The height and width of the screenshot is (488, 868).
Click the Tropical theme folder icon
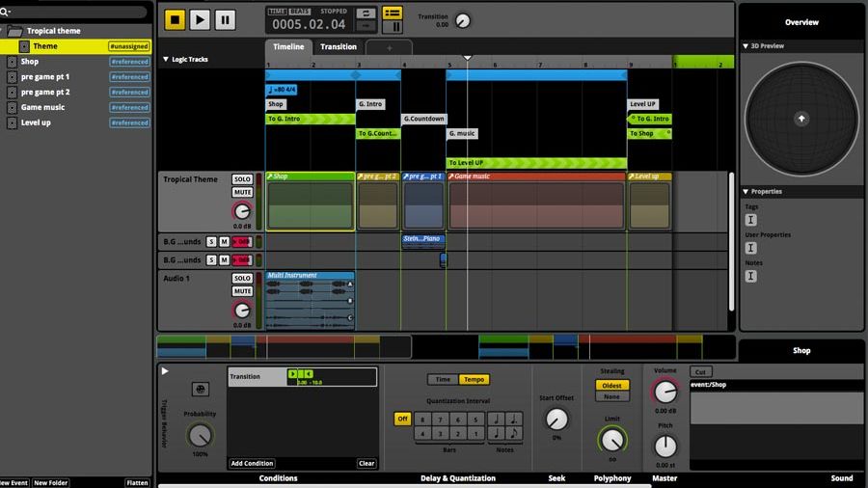(x=14, y=31)
